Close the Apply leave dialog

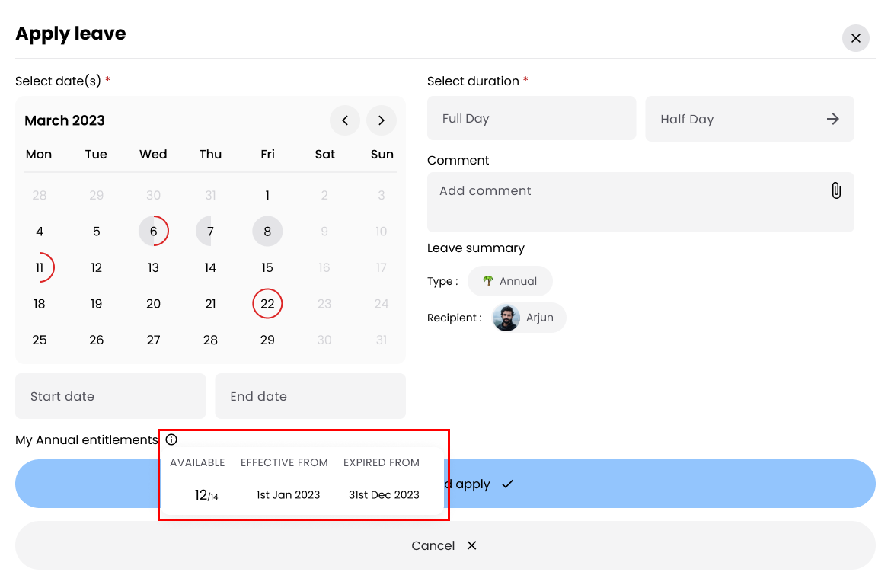click(855, 38)
